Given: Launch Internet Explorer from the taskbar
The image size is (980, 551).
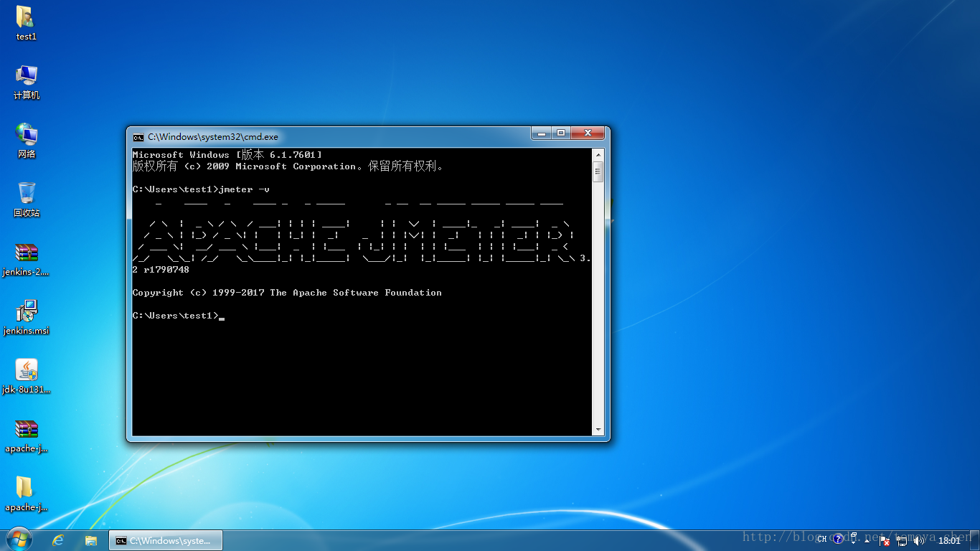Looking at the screenshot, I should click(58, 540).
